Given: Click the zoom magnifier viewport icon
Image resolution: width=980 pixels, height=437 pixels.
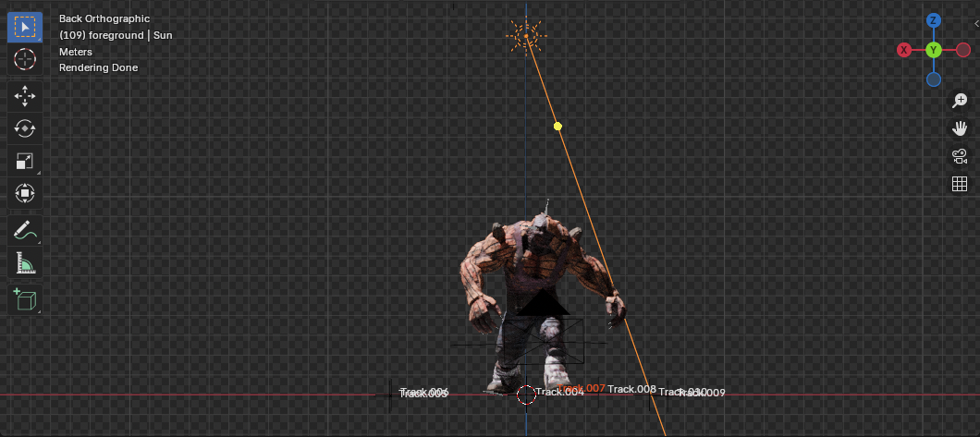Looking at the screenshot, I should tap(960, 101).
